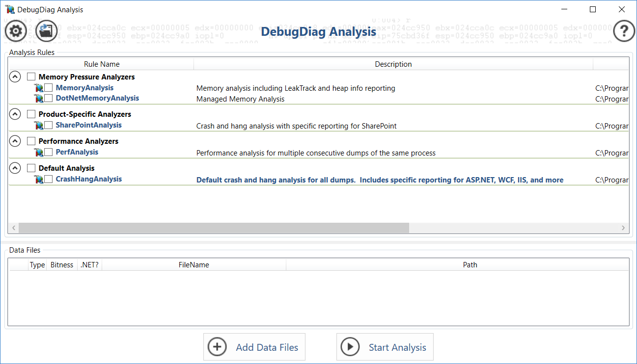Click the Managed Memory Analysis description text
The height and width of the screenshot is (364, 637).
coord(240,99)
